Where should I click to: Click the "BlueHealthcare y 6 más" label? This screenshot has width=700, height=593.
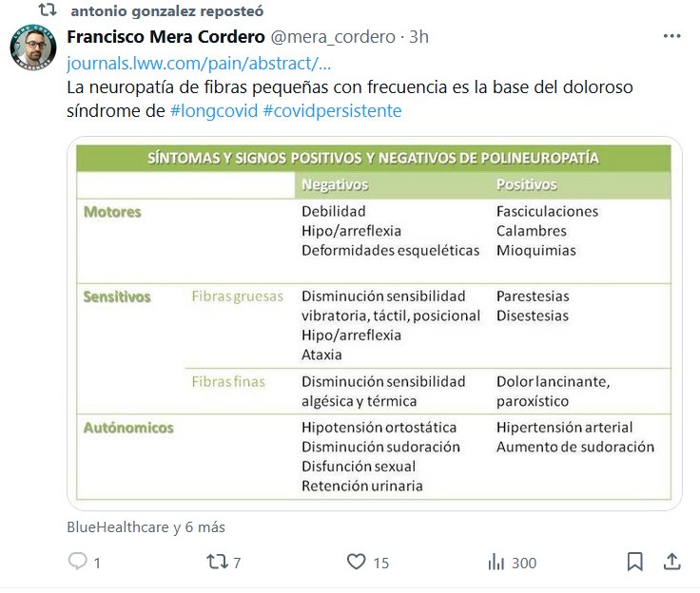click(x=146, y=526)
